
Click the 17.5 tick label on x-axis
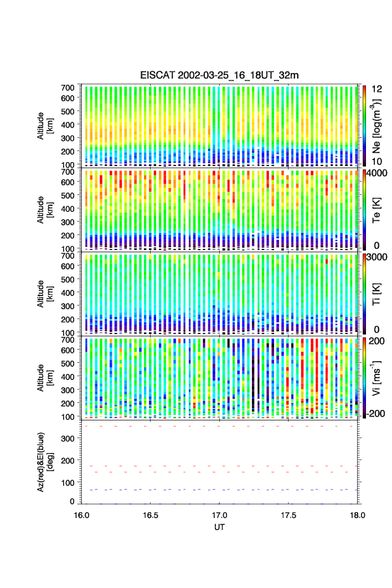pos(289,514)
